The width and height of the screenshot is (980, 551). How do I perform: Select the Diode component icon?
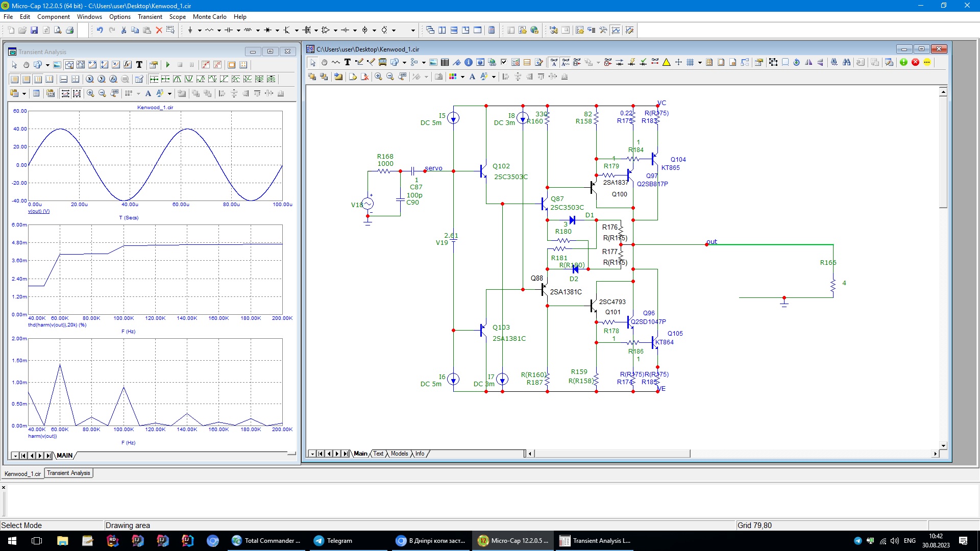[x=267, y=30]
